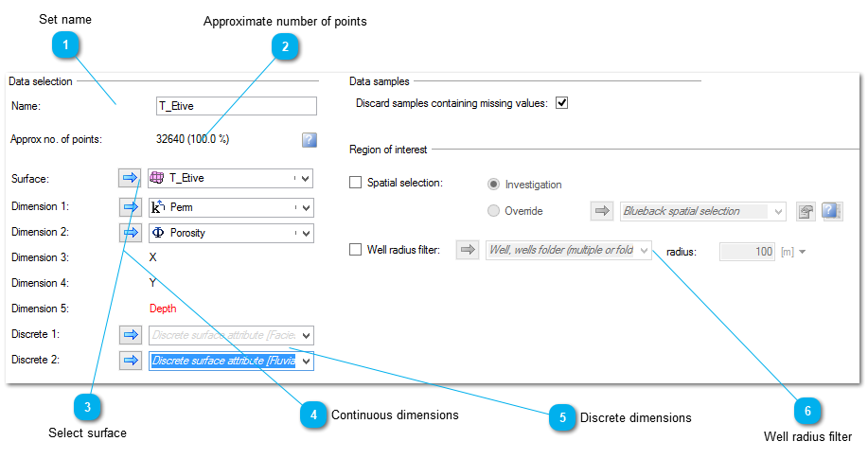Viewport: 868px width, 459px height.
Task: Enable the Spatial selection checkbox
Action: [x=355, y=182]
